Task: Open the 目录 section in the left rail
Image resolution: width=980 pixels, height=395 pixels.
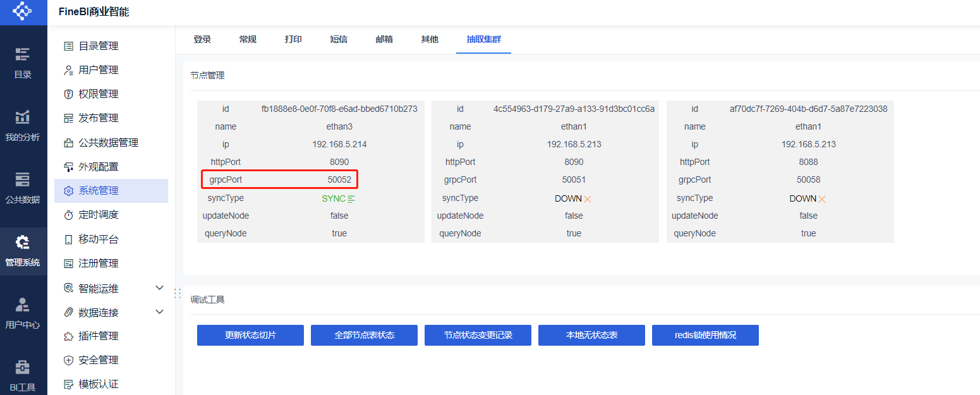Action: [x=23, y=63]
